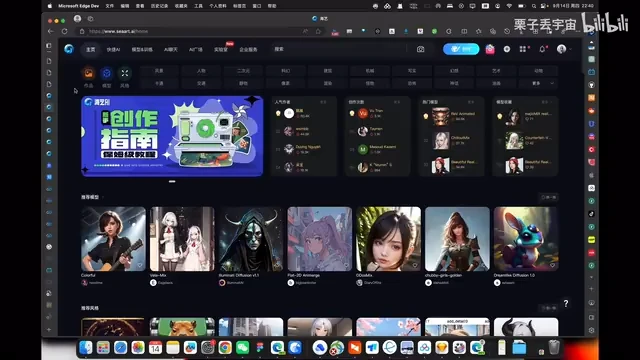Select the 风格 style icon
This screenshot has width=640, height=360.
(x=124, y=73)
